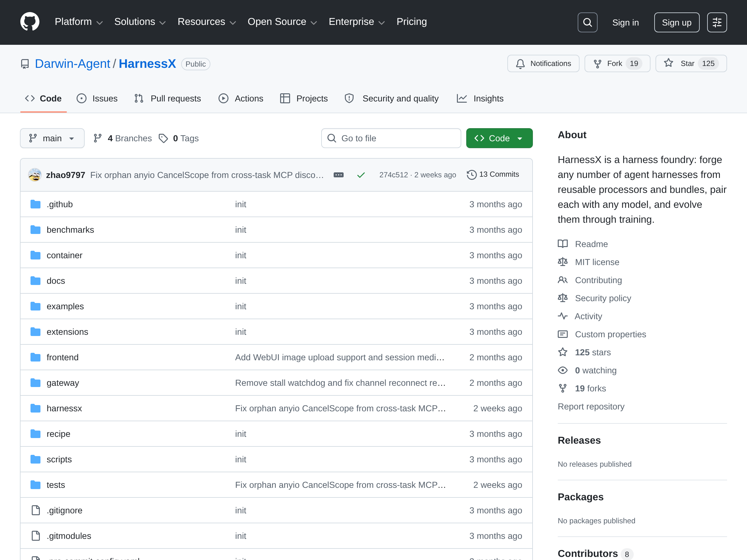View the 4 Branches list

(x=123, y=138)
